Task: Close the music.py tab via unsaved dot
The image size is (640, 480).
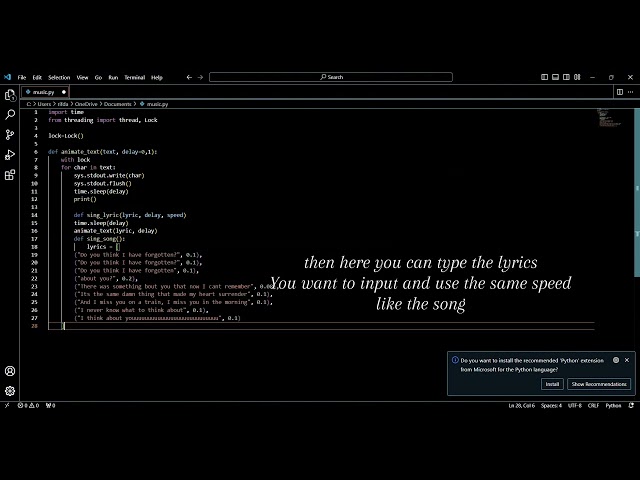Action: [x=64, y=92]
